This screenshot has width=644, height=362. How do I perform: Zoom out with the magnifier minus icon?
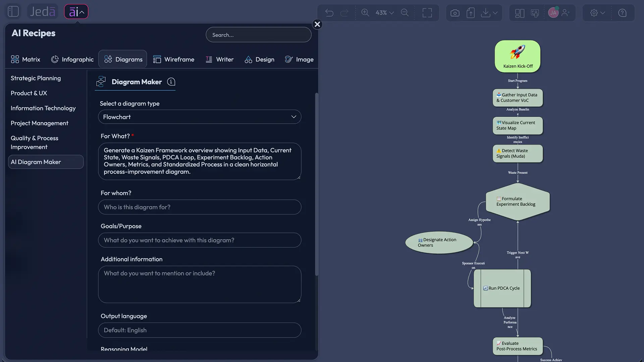click(405, 13)
